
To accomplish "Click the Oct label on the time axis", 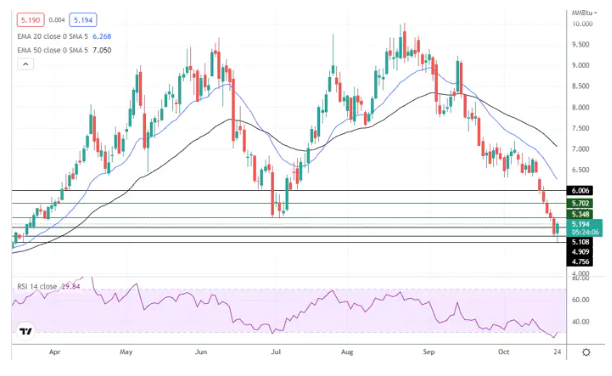I will [x=503, y=352].
